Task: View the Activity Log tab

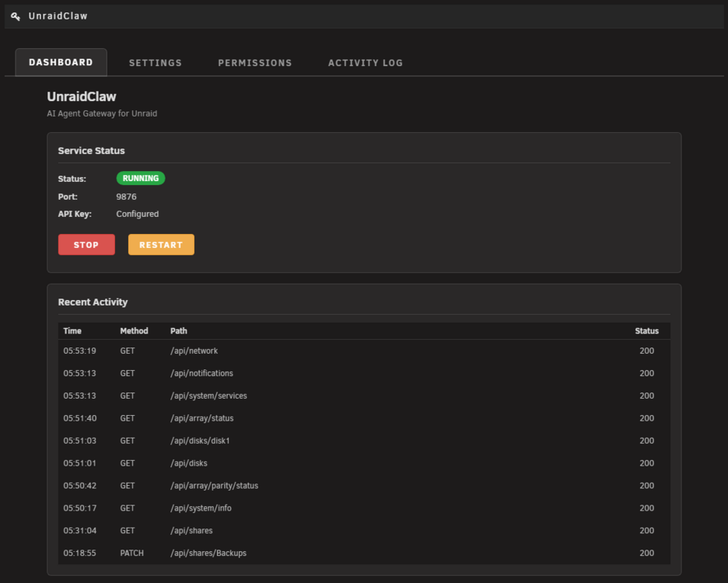Action: [366, 63]
